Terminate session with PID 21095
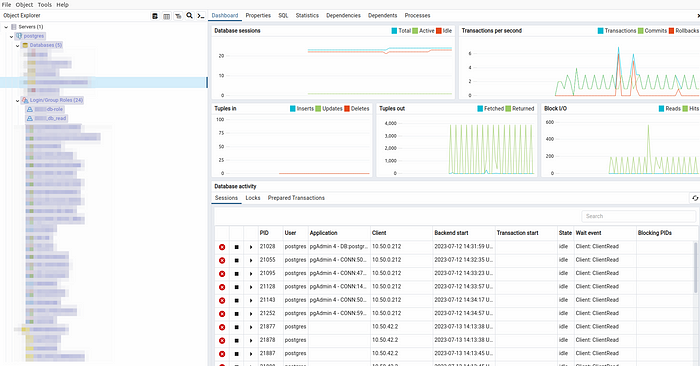Screen dimensions: 700x366 [x=222, y=274]
